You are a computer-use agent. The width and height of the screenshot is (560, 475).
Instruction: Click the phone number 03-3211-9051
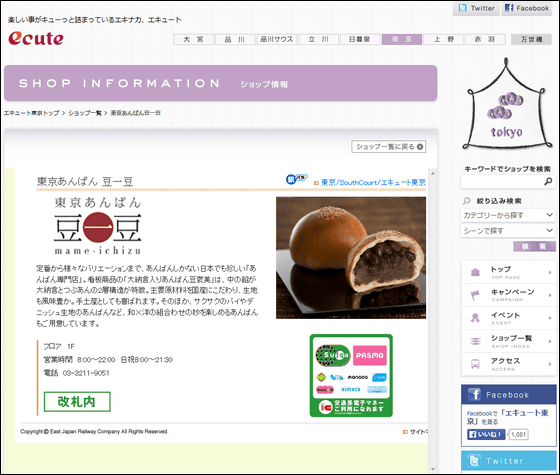pos(86,373)
